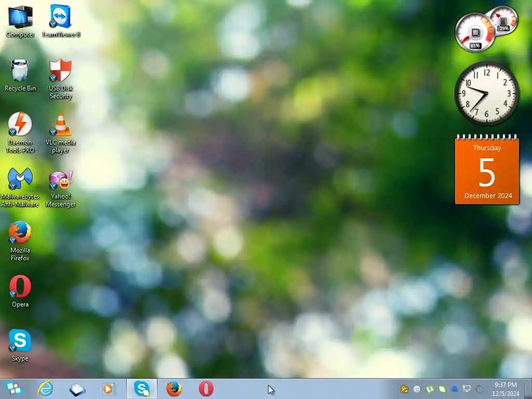Click the round white tray icon
This screenshot has height=399, width=532.
[417, 389]
